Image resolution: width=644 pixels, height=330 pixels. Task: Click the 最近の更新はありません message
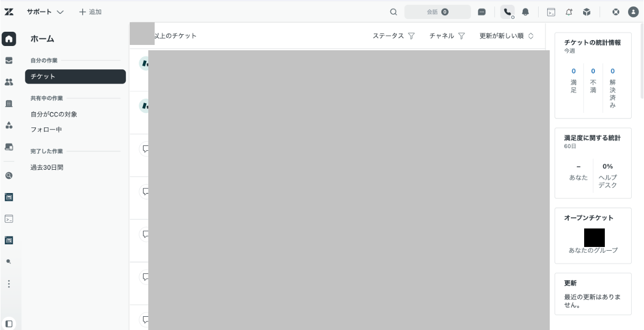[593, 301]
